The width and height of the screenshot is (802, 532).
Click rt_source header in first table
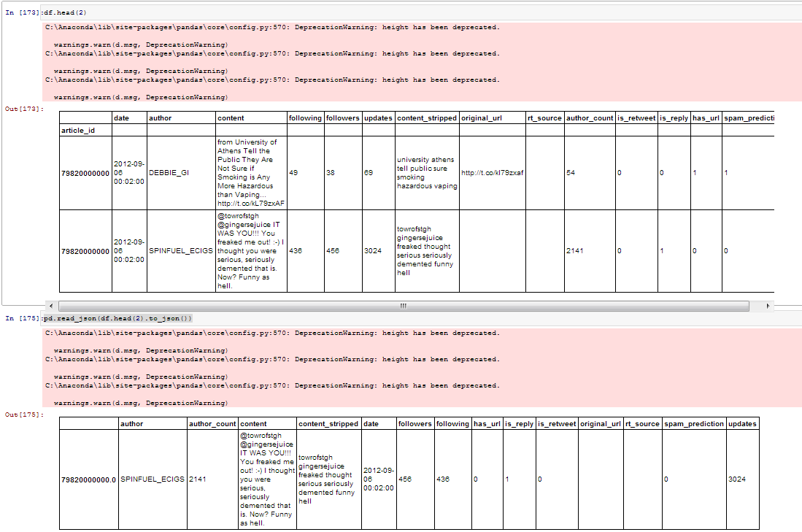[x=544, y=117]
